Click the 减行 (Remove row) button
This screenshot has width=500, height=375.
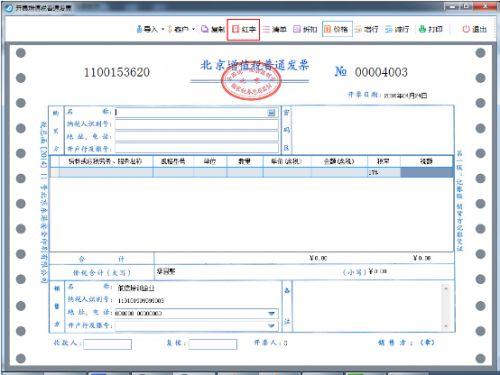tap(397, 29)
